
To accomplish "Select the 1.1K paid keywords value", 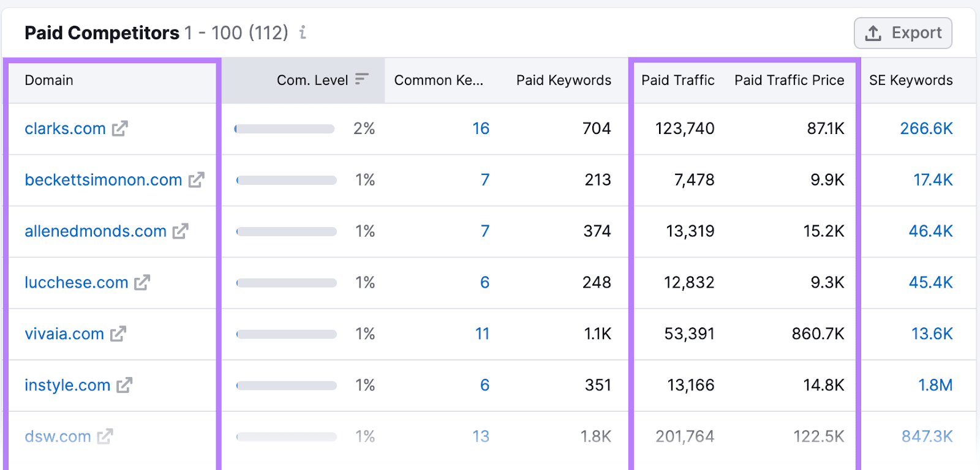I will (598, 334).
